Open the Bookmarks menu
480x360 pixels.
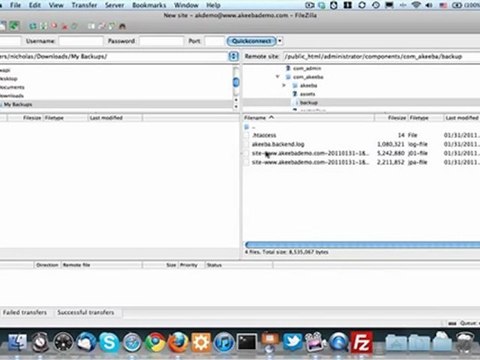coord(149,5)
